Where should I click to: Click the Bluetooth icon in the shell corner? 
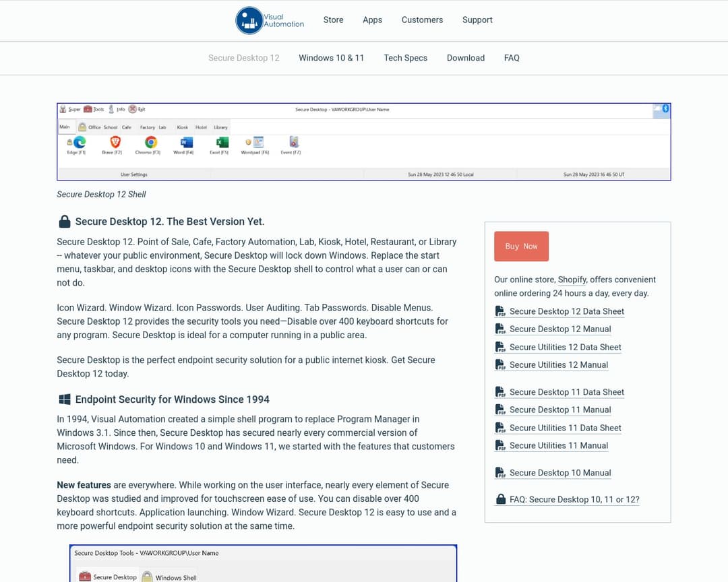pos(666,108)
